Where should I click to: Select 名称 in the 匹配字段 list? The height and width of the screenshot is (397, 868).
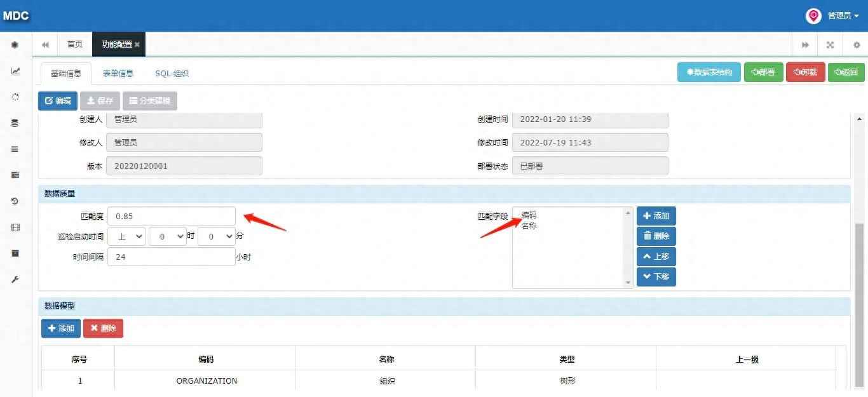click(x=529, y=225)
